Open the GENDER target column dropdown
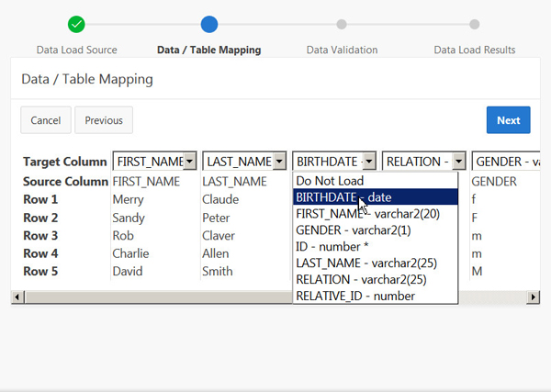Viewport: 551px width, 392px height. click(x=506, y=162)
